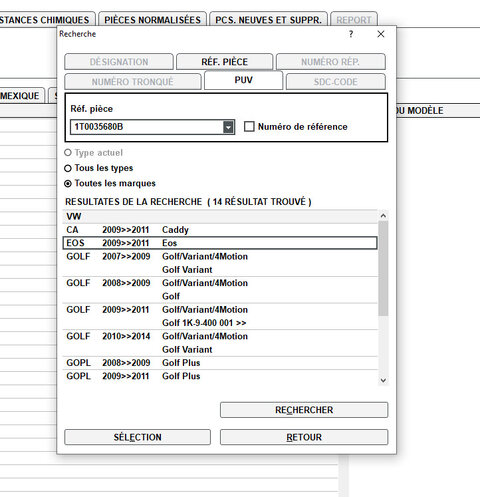Open the PIÈCES NORMALISÉES tab
Image resolution: width=480 pixels, height=497 pixels.
pos(152,20)
